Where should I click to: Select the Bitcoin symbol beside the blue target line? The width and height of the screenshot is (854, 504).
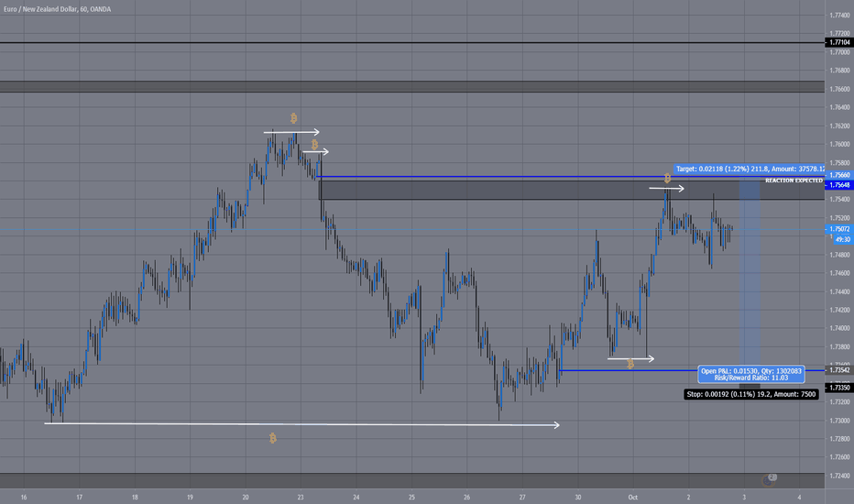[667, 178]
